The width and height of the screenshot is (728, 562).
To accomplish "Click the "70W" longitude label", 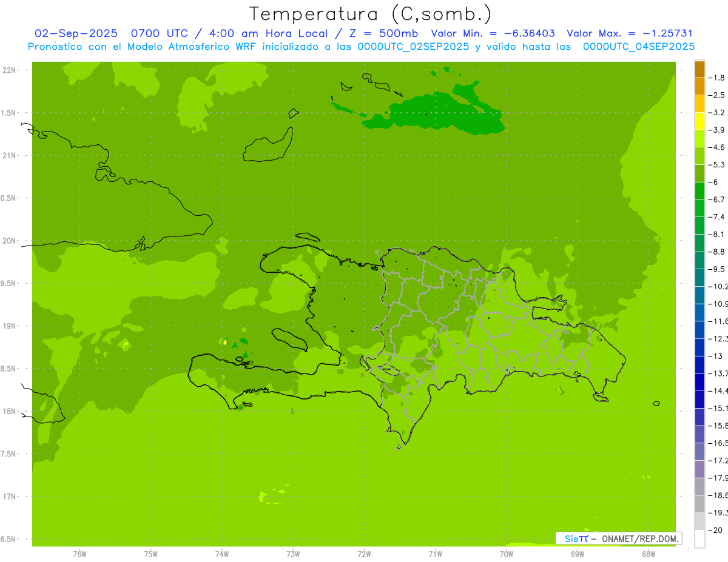I will (x=506, y=554).
